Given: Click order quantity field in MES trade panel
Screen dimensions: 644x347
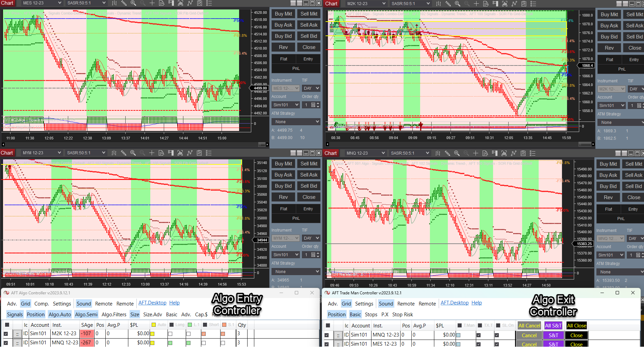Looking at the screenshot, I should (307, 105).
